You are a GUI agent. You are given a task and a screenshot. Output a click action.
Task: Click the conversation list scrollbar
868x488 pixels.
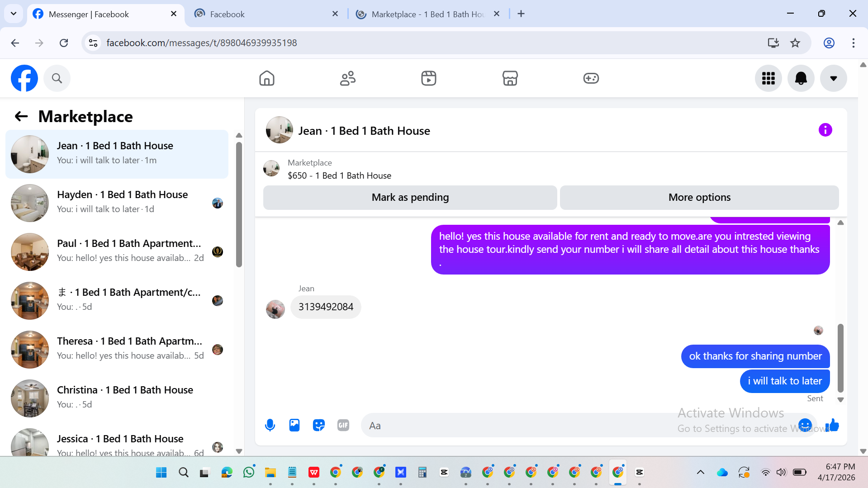(x=239, y=204)
